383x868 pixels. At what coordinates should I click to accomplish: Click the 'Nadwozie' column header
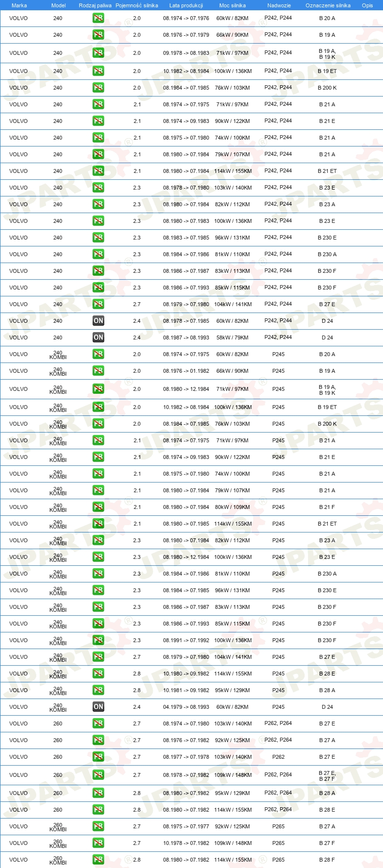pos(279,5)
